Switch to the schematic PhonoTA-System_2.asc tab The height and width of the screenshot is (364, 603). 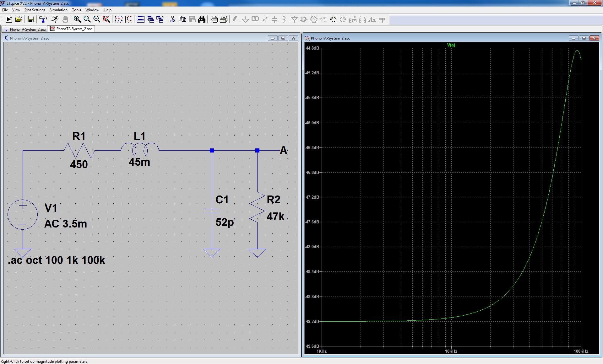[x=24, y=29]
